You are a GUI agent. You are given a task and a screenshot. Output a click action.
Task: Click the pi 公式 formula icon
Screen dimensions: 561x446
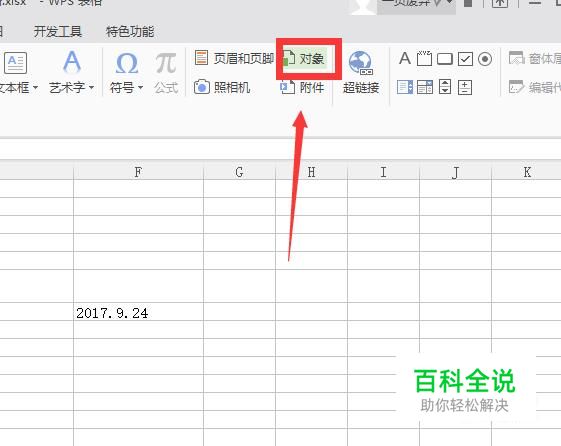(166, 63)
